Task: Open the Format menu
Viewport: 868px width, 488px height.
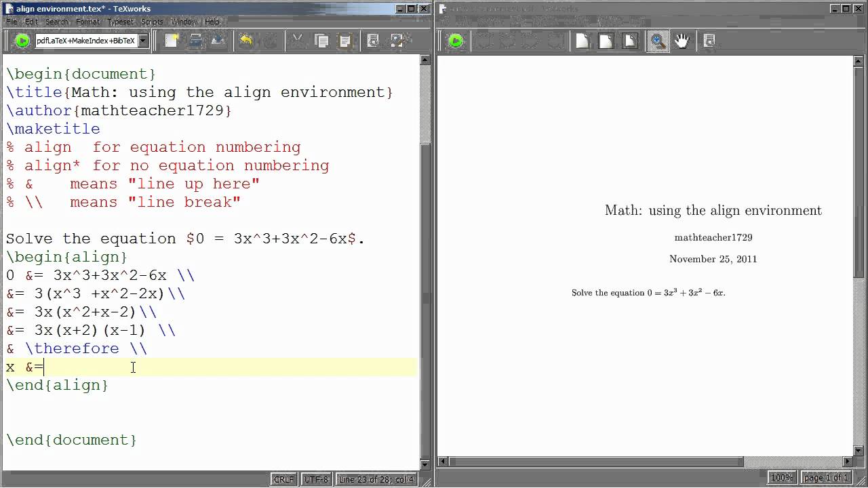Action: (x=87, y=22)
